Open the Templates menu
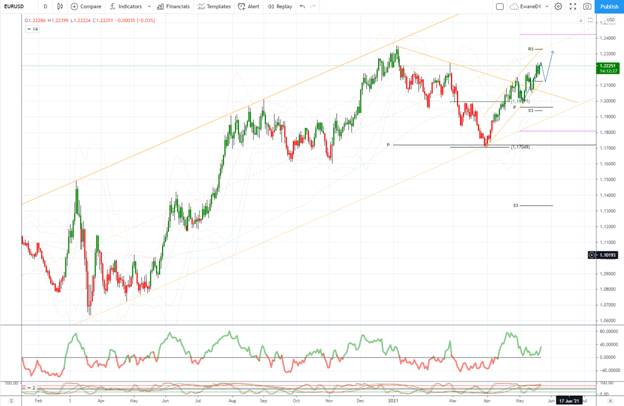624x406 pixels. point(214,6)
